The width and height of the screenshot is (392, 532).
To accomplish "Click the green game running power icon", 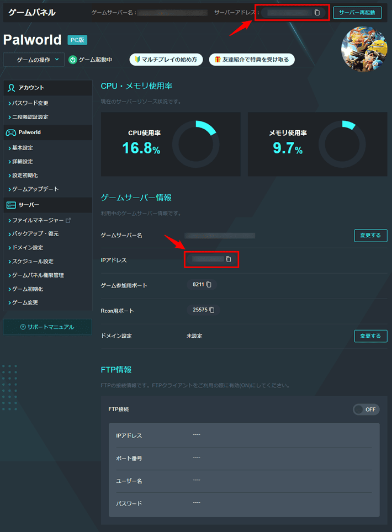I will [x=72, y=60].
